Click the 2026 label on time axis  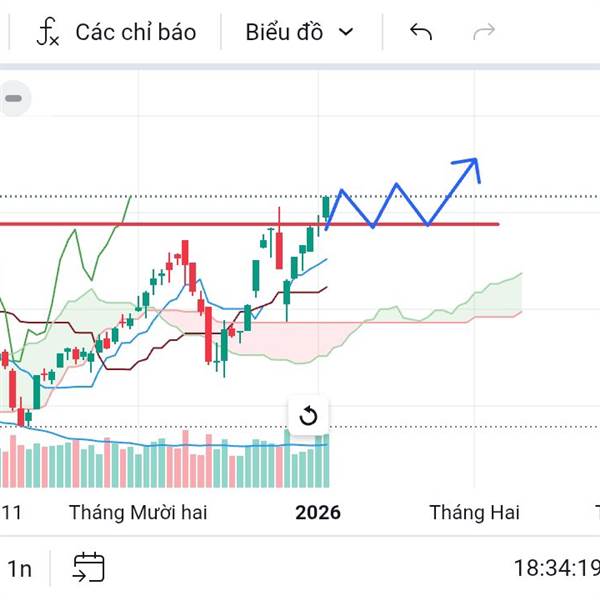click(x=318, y=513)
